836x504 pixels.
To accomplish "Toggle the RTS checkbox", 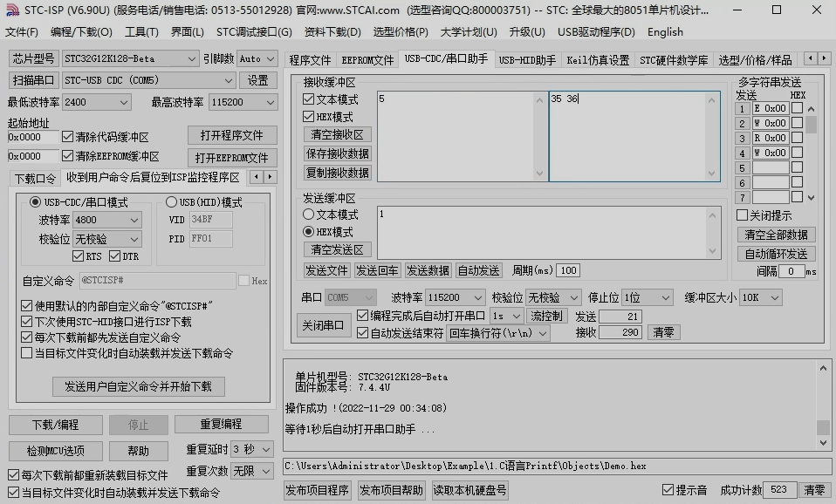I will 79,256.
